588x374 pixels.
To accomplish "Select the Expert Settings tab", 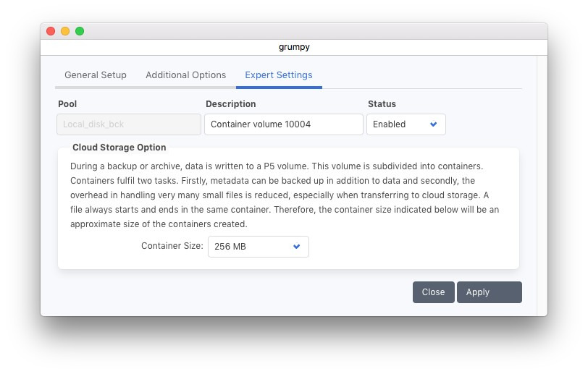I will pyautogui.click(x=279, y=75).
